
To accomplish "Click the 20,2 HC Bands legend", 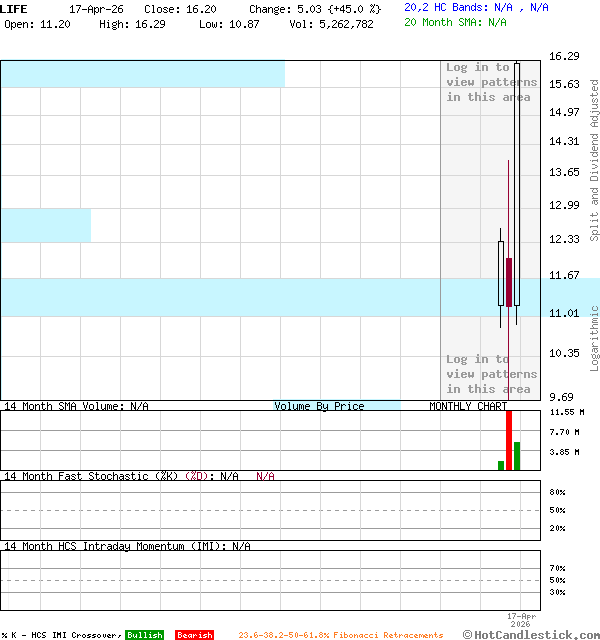I will point(476,7).
